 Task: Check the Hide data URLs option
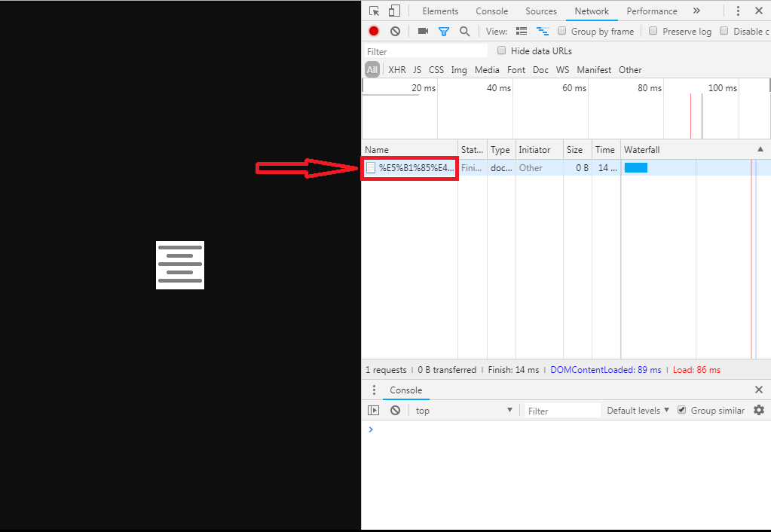point(502,50)
